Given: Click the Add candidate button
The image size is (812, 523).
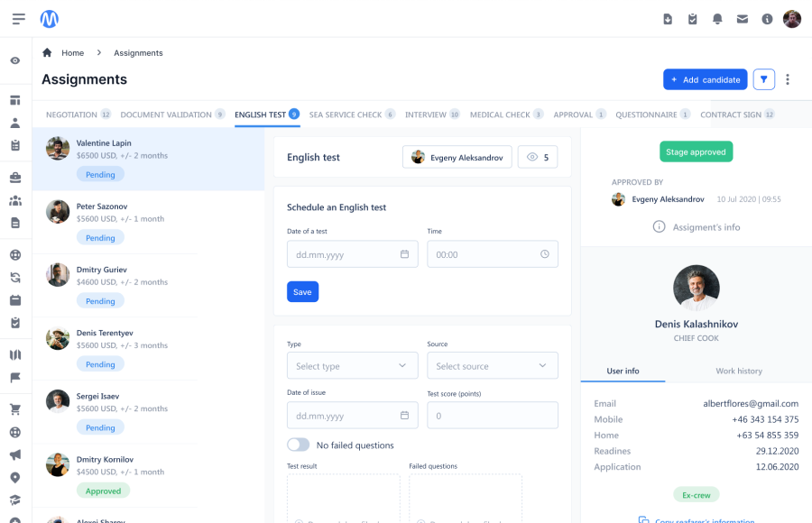Looking at the screenshot, I should point(706,79).
